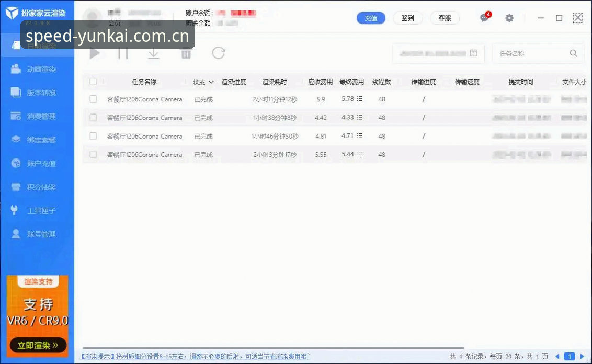Viewport: 592px width, 364px height.
Task: Click the 充值 button
Action: (x=371, y=18)
